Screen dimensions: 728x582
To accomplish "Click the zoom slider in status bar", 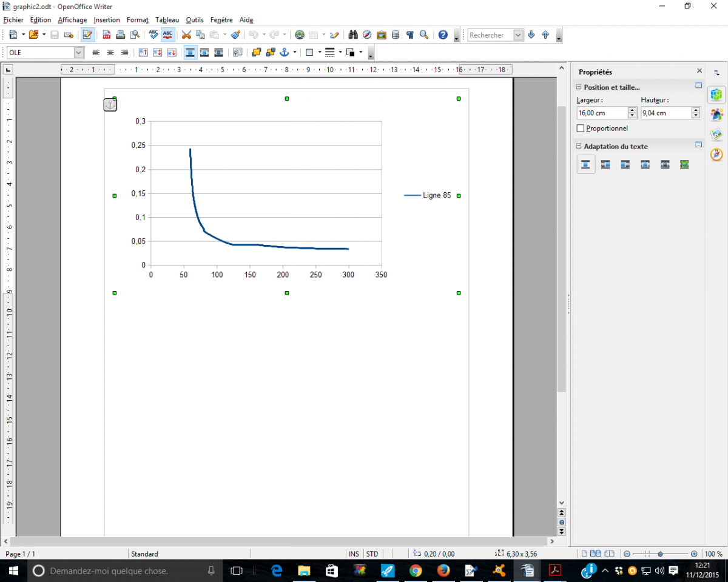I will (x=659, y=554).
